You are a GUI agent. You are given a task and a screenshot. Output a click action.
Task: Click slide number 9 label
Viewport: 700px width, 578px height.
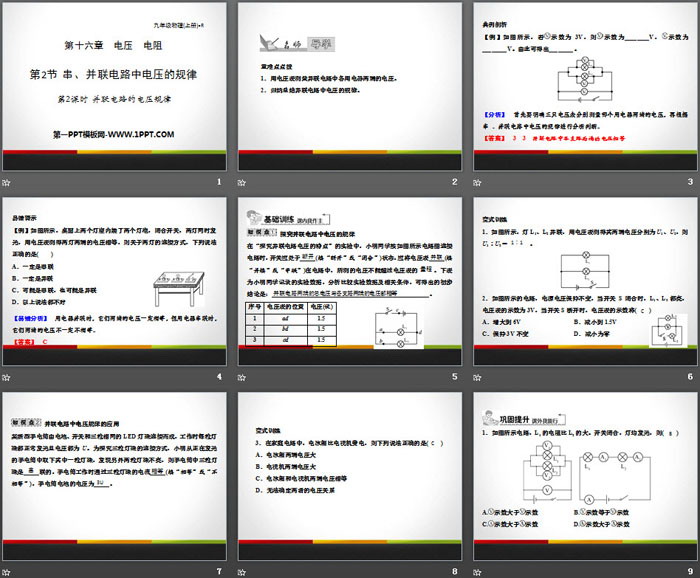pos(690,571)
